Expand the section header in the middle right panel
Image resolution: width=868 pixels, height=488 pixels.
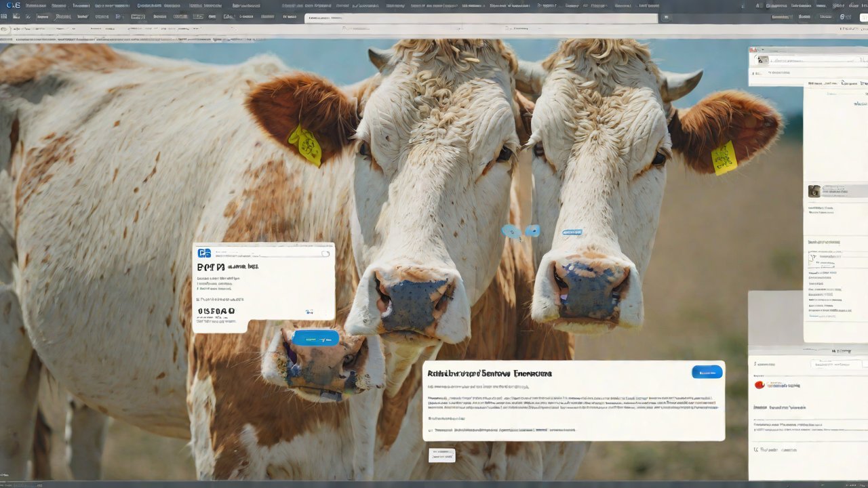(824, 242)
